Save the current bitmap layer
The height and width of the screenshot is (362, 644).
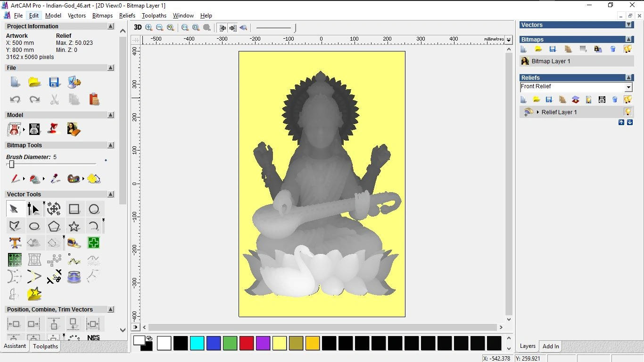click(x=553, y=49)
